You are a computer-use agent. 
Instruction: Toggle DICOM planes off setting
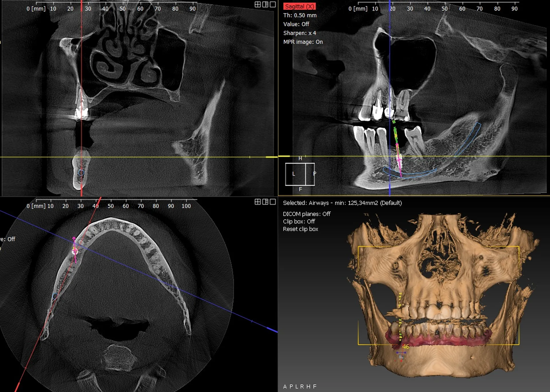306,214
